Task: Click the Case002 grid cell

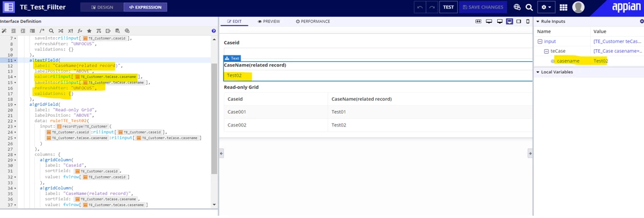Action: point(275,125)
